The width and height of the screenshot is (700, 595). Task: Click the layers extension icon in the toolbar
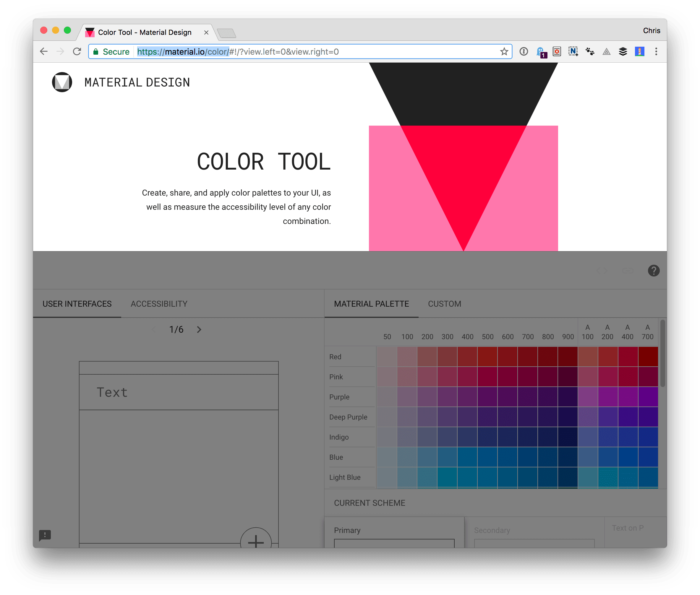[623, 51]
